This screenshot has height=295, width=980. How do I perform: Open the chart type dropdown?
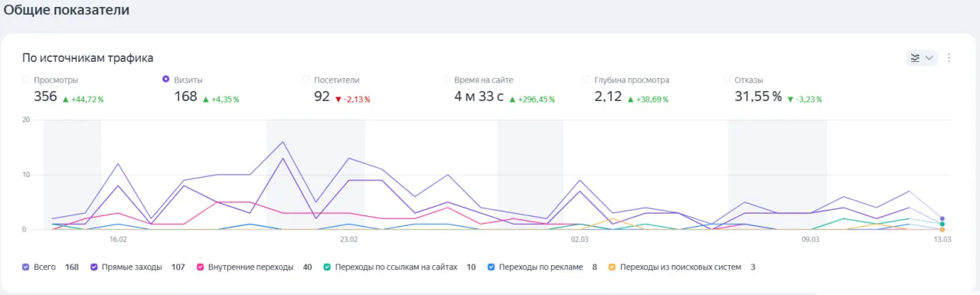[x=921, y=57]
